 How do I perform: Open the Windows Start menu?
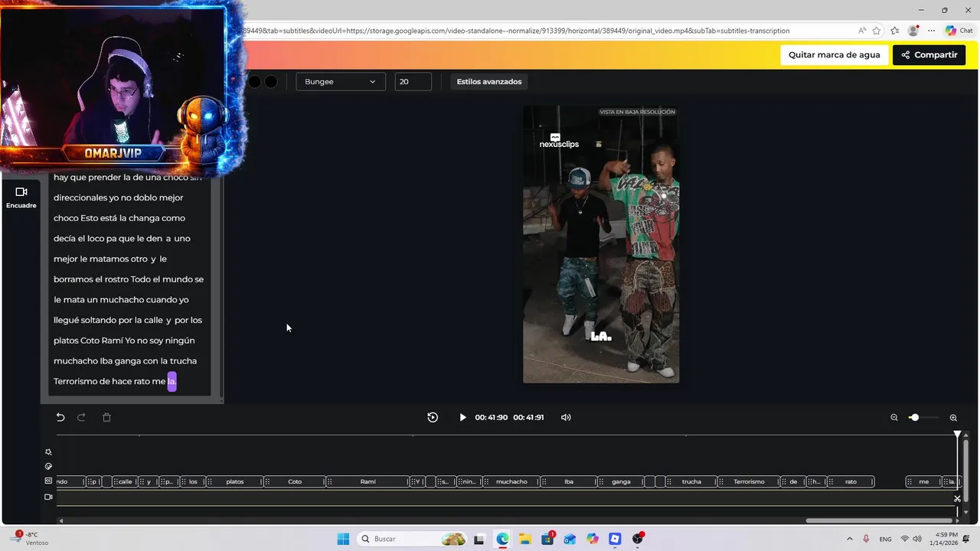[343, 539]
